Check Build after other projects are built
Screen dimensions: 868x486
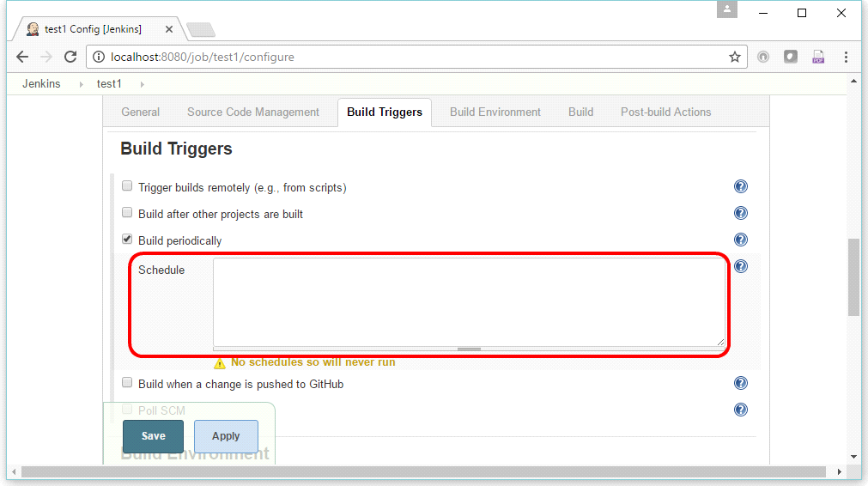click(x=127, y=213)
